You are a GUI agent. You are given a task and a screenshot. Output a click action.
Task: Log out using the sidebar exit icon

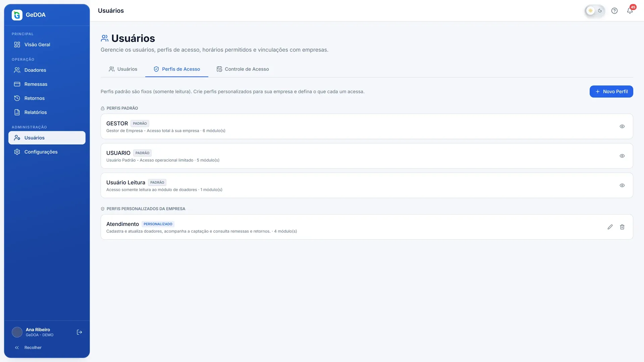79,332
